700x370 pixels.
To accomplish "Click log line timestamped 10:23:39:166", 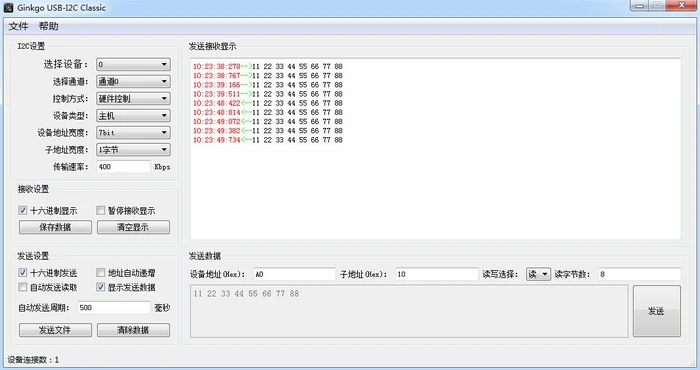I will [x=268, y=85].
